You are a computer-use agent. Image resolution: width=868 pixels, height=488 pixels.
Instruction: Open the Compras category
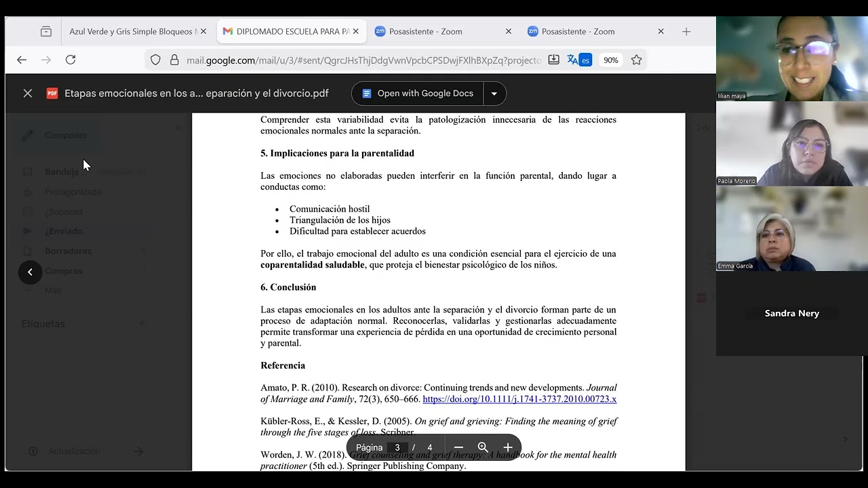(x=64, y=270)
